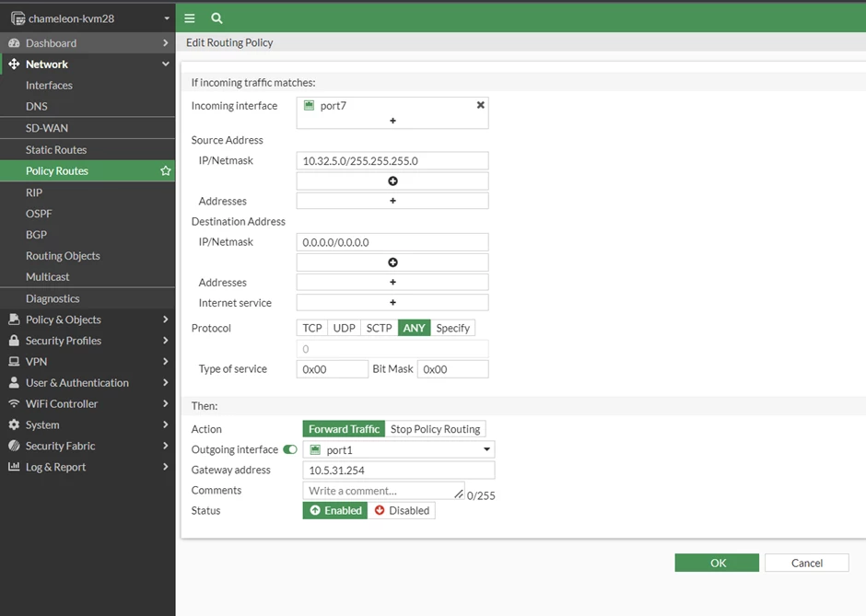Expand Policy & Objects chevron
The height and width of the screenshot is (616, 866).
click(165, 320)
